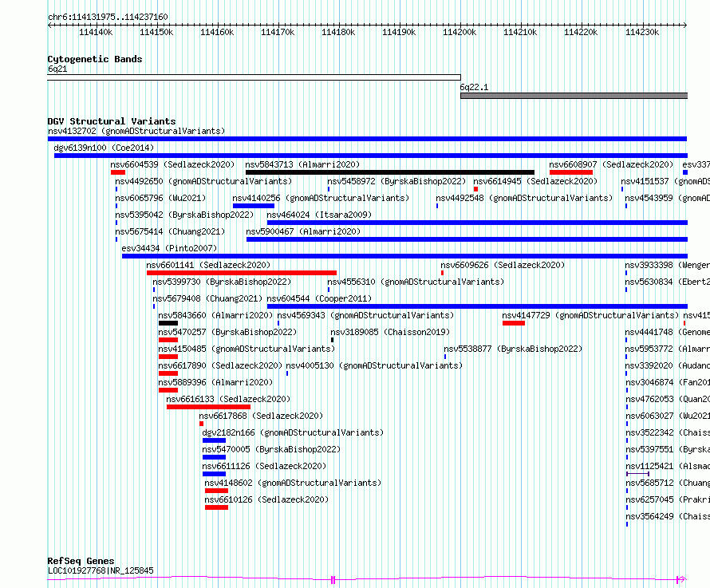
Task: Select the dgv6139n100 (Coe2014) label
Action: [x=104, y=148]
